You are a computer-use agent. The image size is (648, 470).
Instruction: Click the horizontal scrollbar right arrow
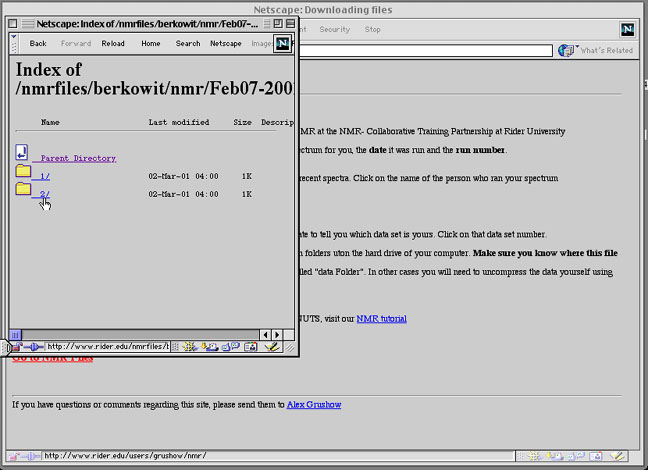[x=277, y=334]
